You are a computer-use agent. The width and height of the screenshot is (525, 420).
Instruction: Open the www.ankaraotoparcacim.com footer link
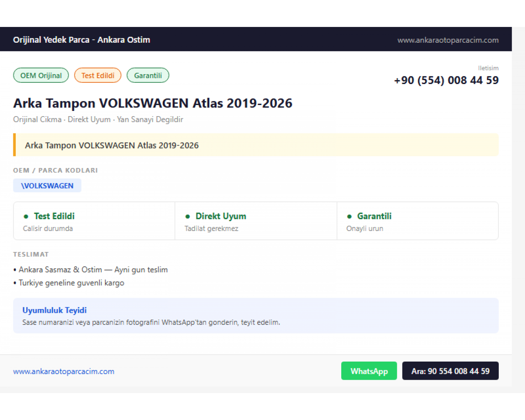(64, 371)
